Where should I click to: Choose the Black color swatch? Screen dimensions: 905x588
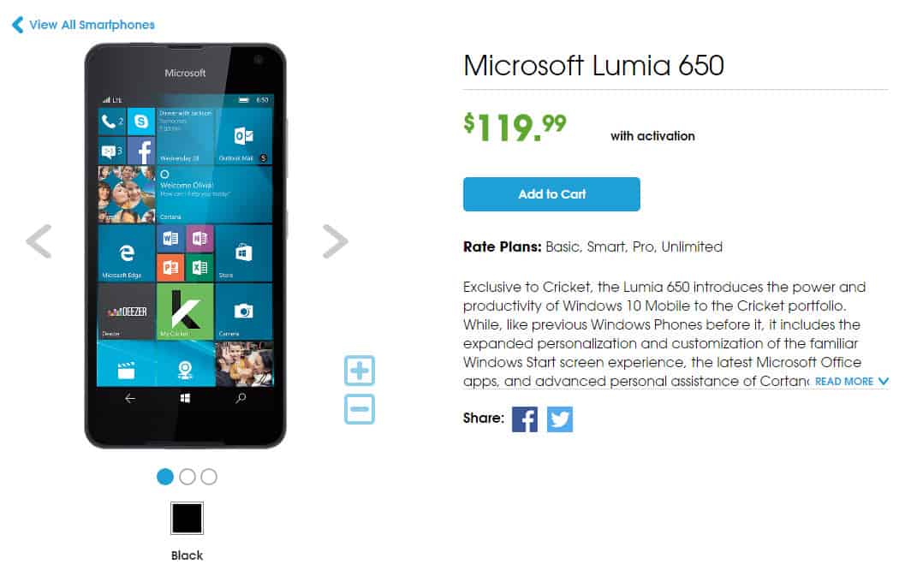pyautogui.click(x=187, y=518)
